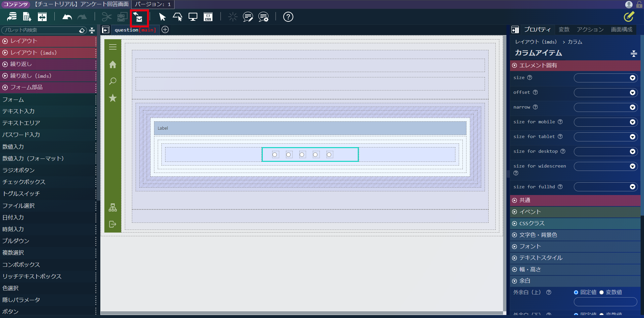Switch to the 画面構成 tab
The image size is (644, 318).
(x=622, y=29)
